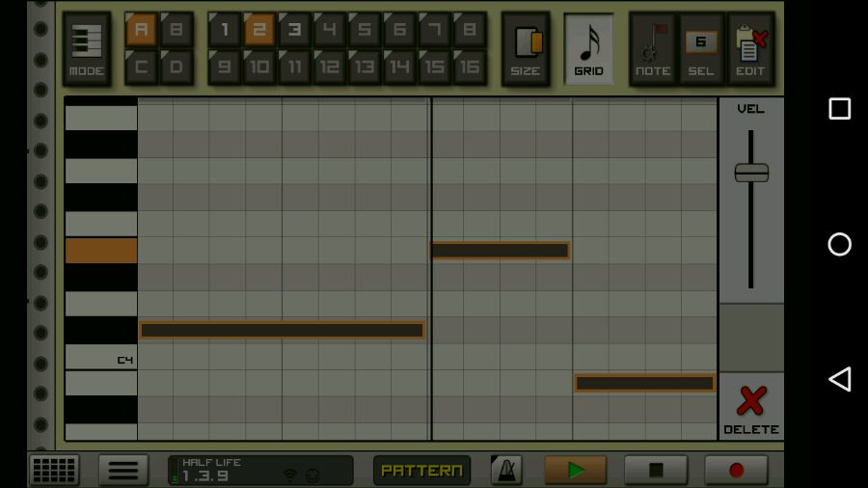
Task: Switch to pattern slot 1
Action: click(x=224, y=30)
